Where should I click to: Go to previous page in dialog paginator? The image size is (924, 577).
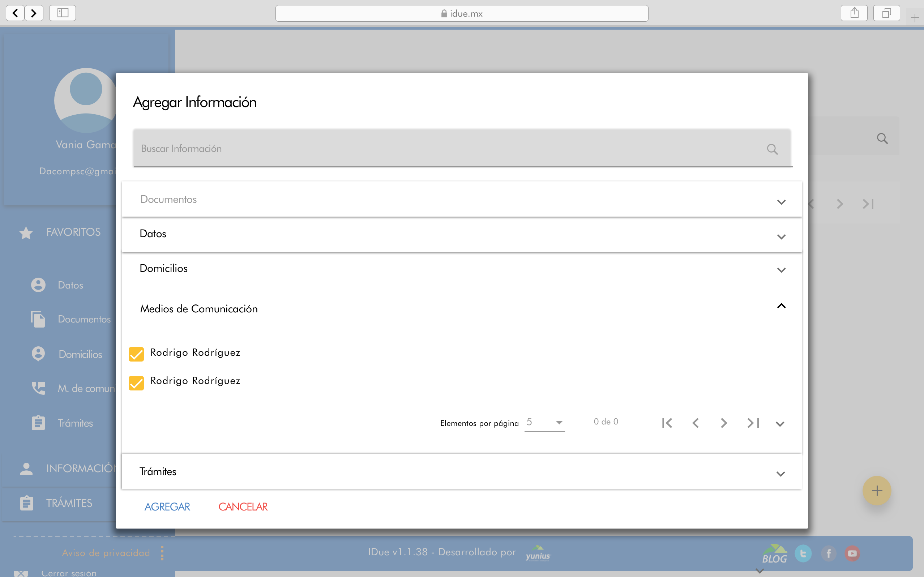click(x=696, y=423)
